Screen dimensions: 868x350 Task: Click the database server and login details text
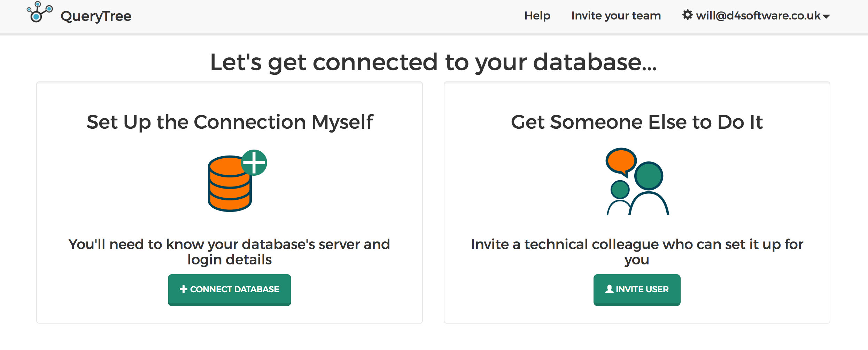[x=229, y=252]
